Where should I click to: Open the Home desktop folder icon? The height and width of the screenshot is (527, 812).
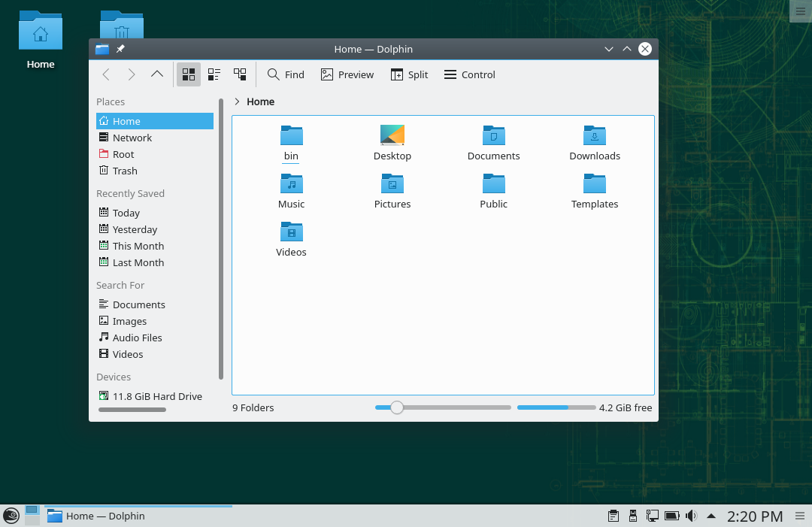click(41, 31)
